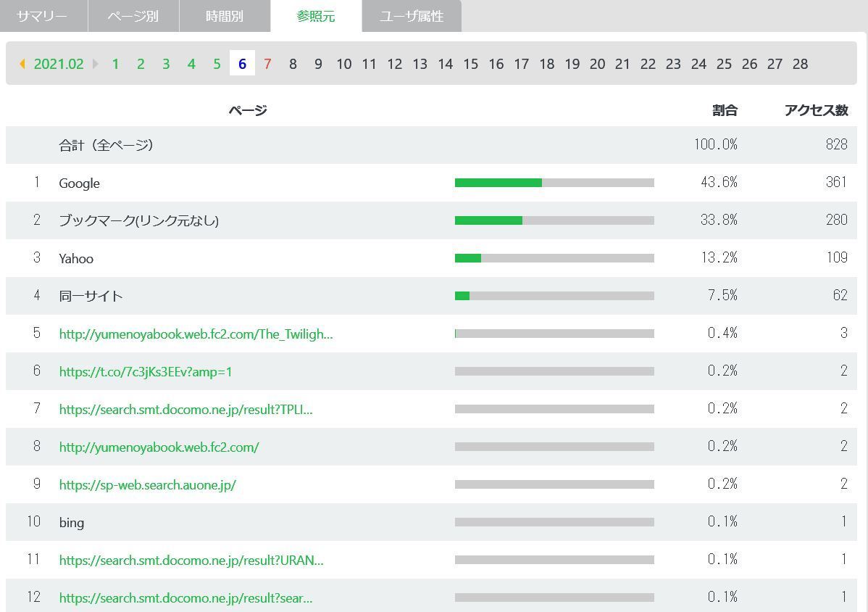Click the 361 access count
The image size is (868, 612).
point(836,182)
